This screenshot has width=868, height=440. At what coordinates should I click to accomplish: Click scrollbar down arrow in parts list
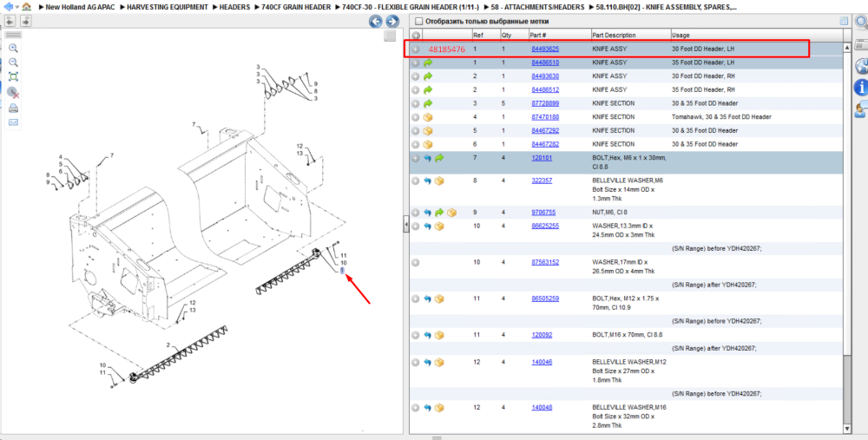pyautogui.click(x=846, y=429)
